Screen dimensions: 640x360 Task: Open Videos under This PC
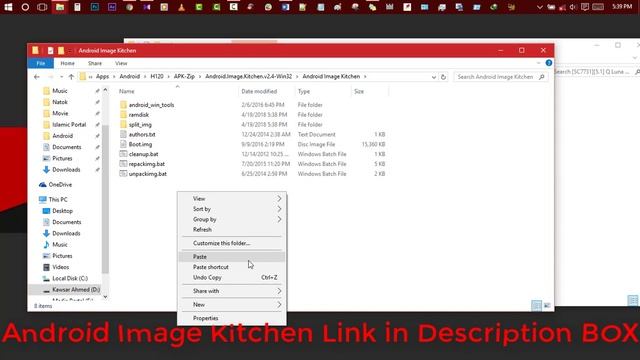coord(60,267)
